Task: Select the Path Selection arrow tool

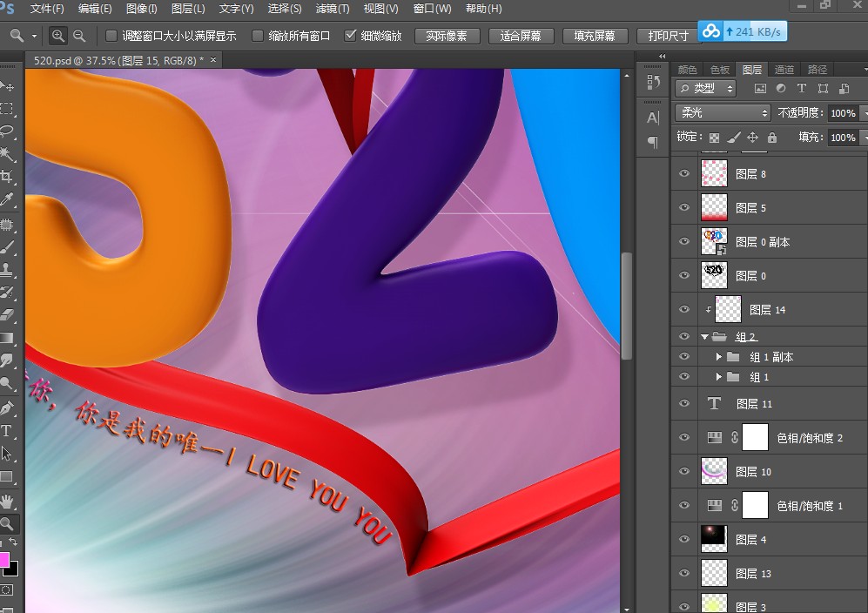Action: pos(7,454)
